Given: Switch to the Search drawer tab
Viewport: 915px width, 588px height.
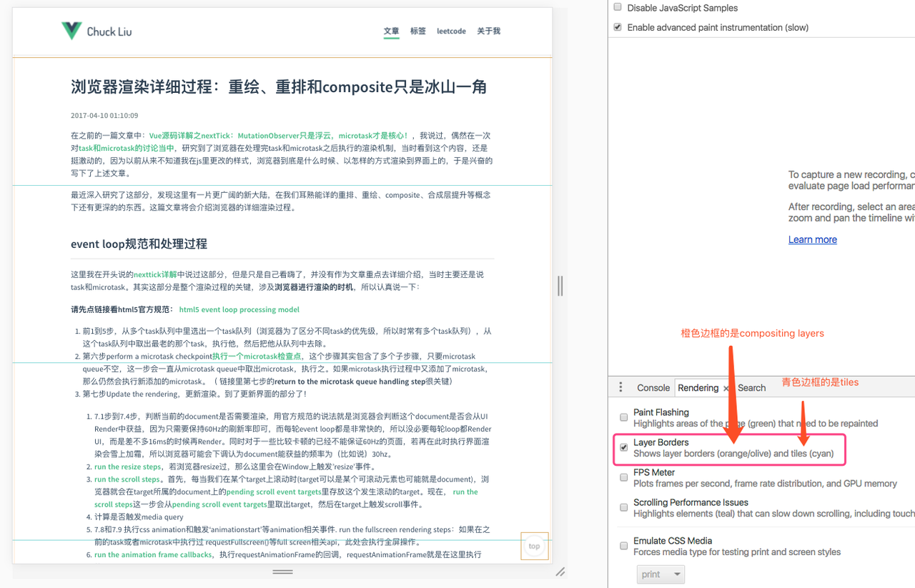Looking at the screenshot, I should [x=751, y=388].
